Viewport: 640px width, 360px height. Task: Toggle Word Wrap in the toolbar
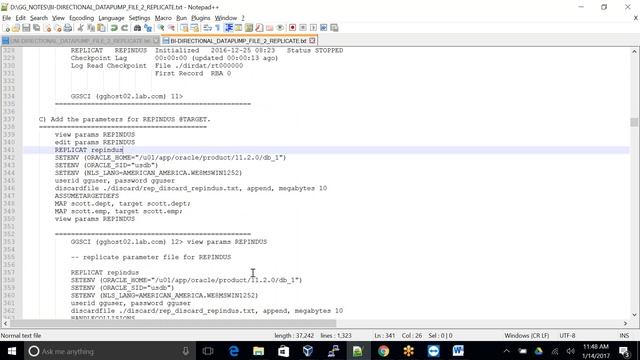tap(207, 28)
